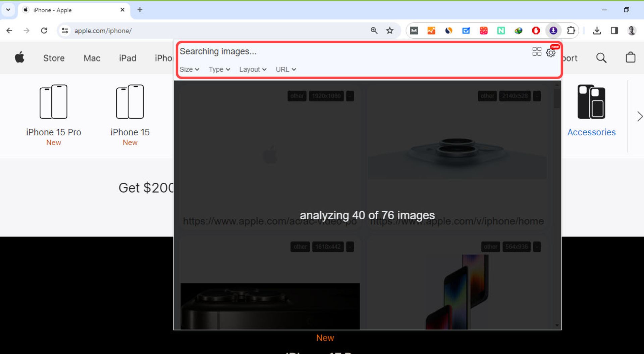The image size is (644, 354).
Task: Open Apple site search icon
Action: click(x=601, y=58)
